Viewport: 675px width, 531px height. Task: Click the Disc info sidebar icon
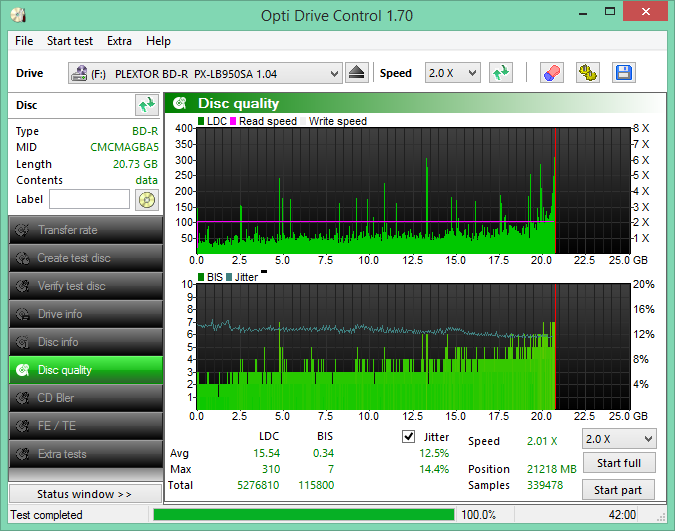point(22,342)
